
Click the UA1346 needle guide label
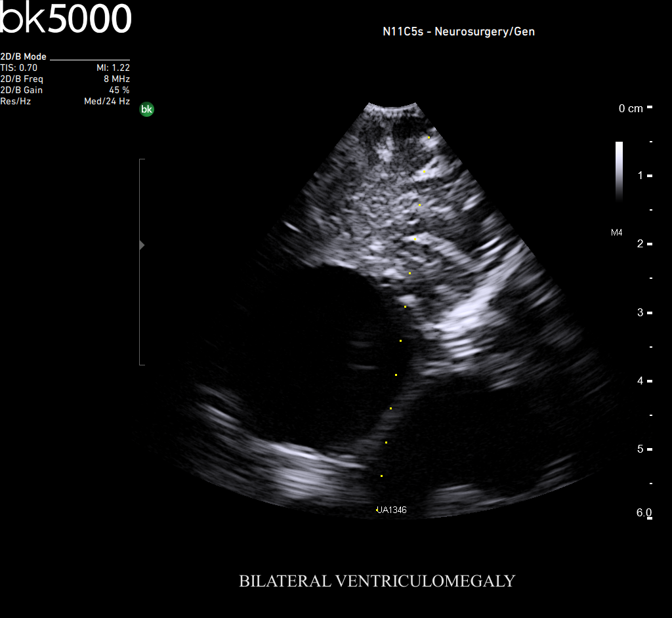pyautogui.click(x=392, y=510)
